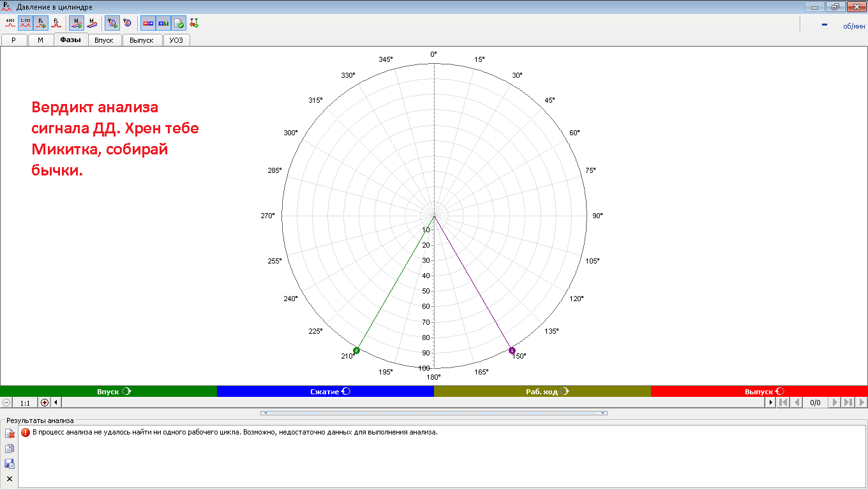The height and width of the screenshot is (490, 868).
Task: Collapse the results panel splitter handle
Action: click(434, 413)
